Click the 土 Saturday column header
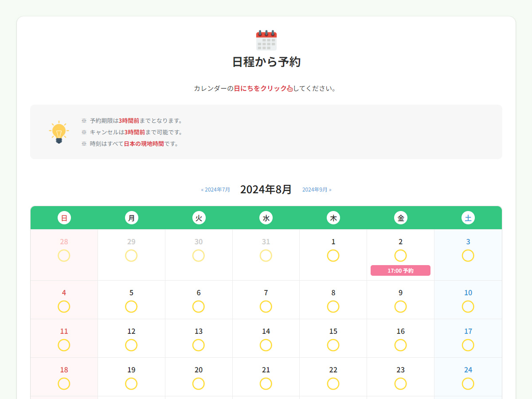Image resolution: width=532 pixels, height=399 pixels. coord(468,218)
